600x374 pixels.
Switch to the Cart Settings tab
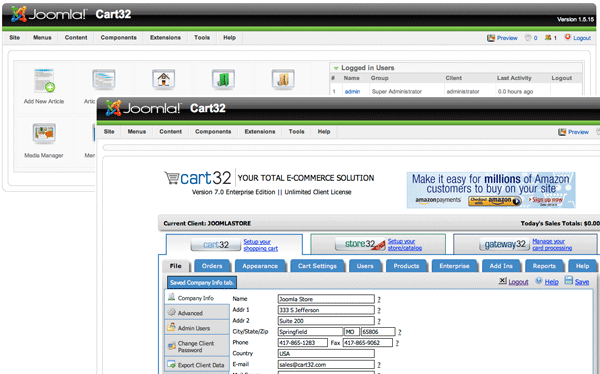tap(317, 266)
